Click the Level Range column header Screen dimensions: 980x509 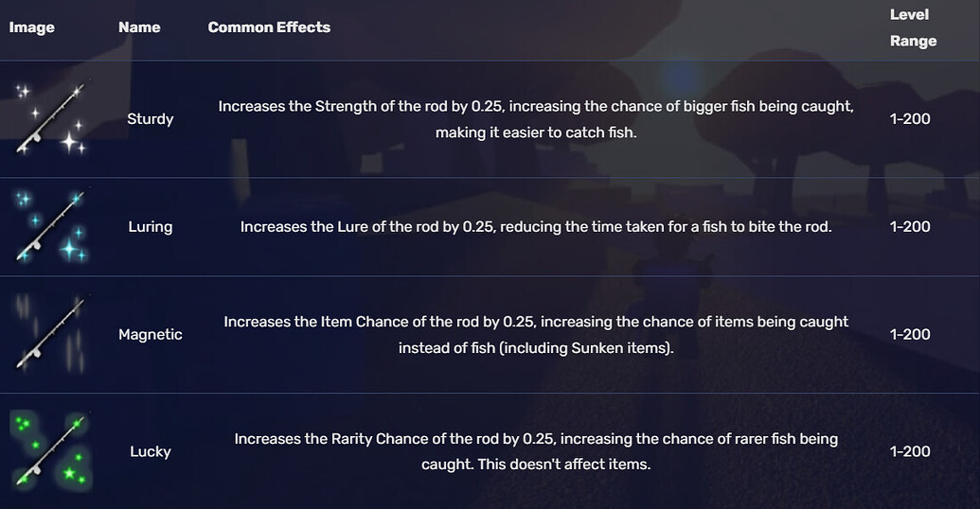913,27
